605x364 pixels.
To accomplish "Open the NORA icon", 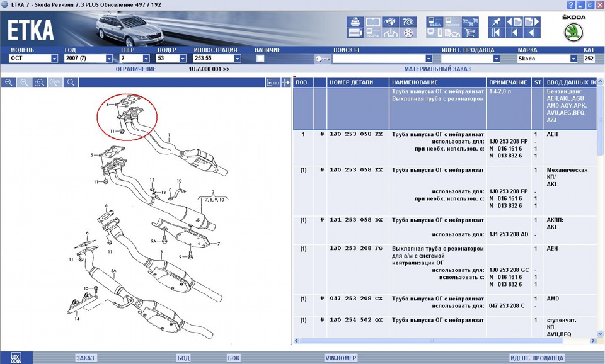I will [x=372, y=33].
